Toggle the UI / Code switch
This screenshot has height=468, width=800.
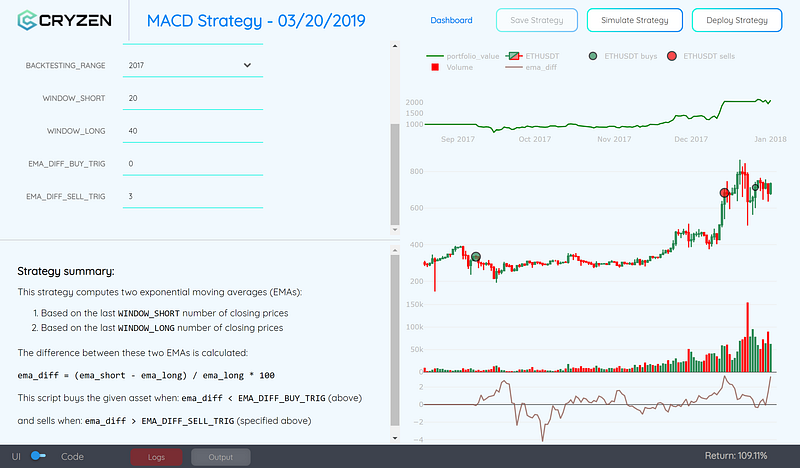[x=38, y=456]
